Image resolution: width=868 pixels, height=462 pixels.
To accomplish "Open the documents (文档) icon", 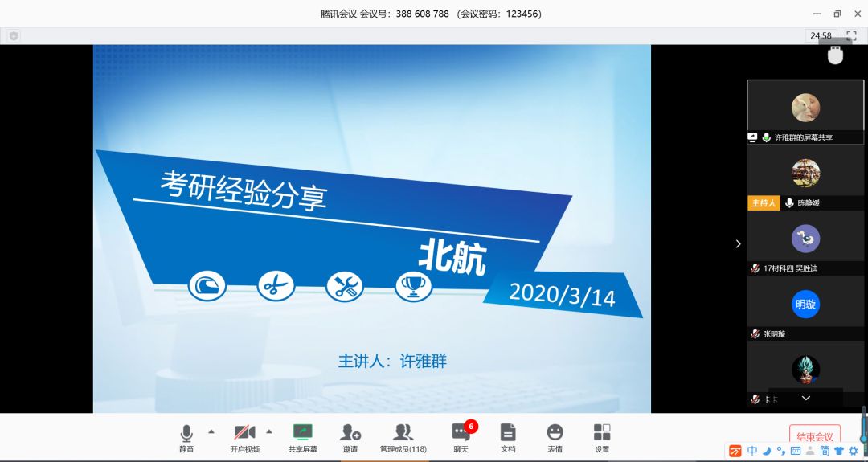I will click(507, 437).
